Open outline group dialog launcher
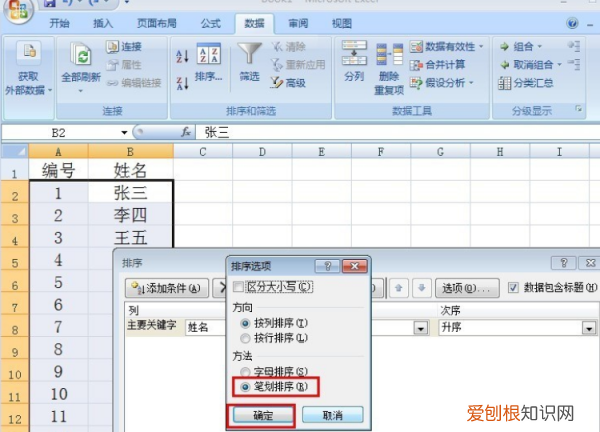Image resolution: width=600 pixels, height=432 pixels. click(x=579, y=109)
